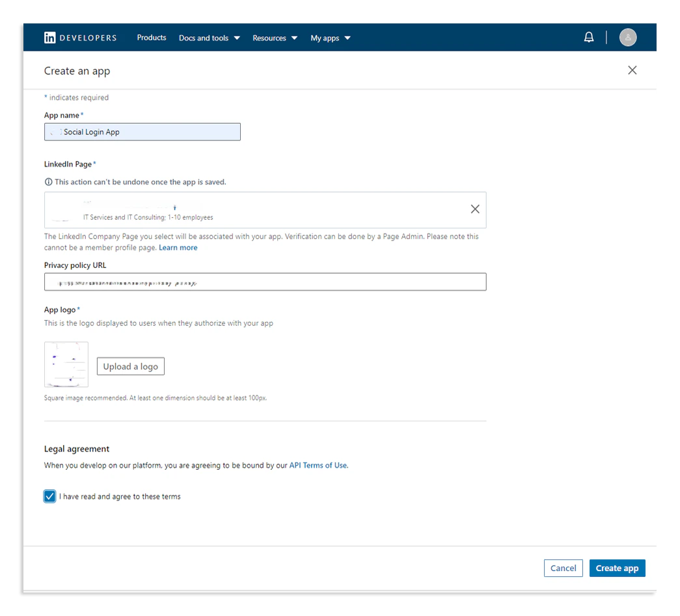
Task: Click the LinkedIn Developers home logo
Action: [x=79, y=37]
